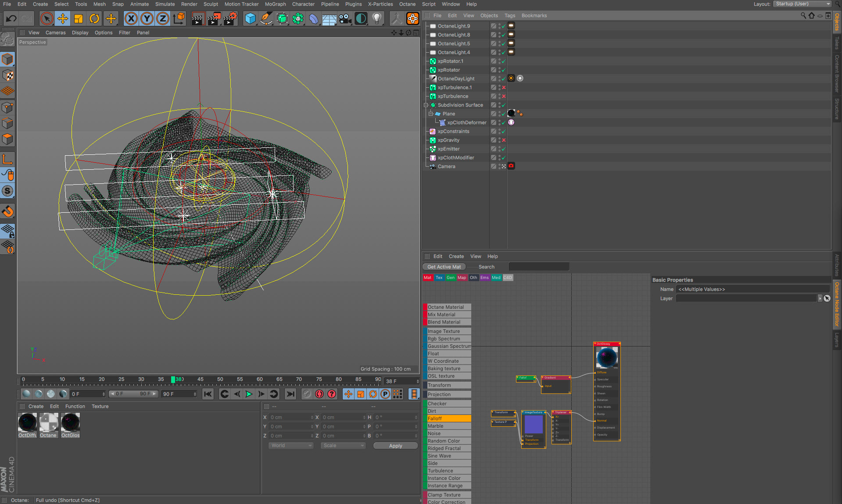Image resolution: width=842 pixels, height=504 pixels.
Task: Play animation forward
Action: pyautogui.click(x=249, y=394)
